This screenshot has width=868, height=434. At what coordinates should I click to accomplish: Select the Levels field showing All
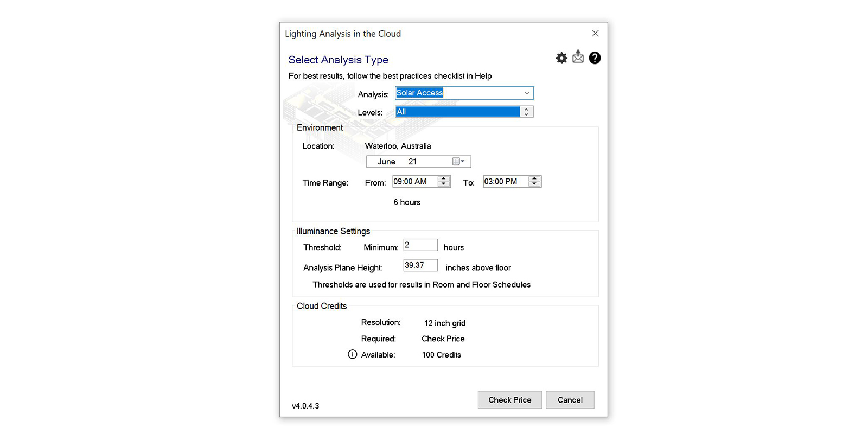(x=457, y=112)
